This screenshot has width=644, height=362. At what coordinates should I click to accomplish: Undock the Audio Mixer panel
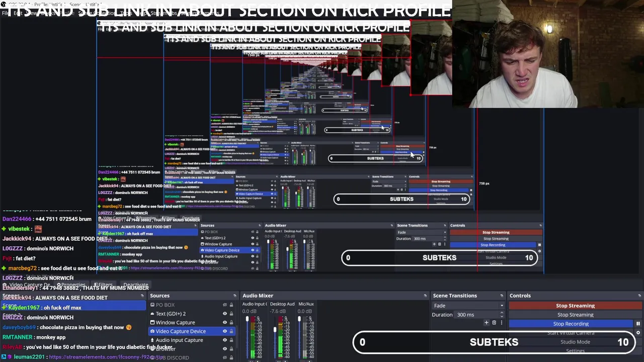coord(425,296)
